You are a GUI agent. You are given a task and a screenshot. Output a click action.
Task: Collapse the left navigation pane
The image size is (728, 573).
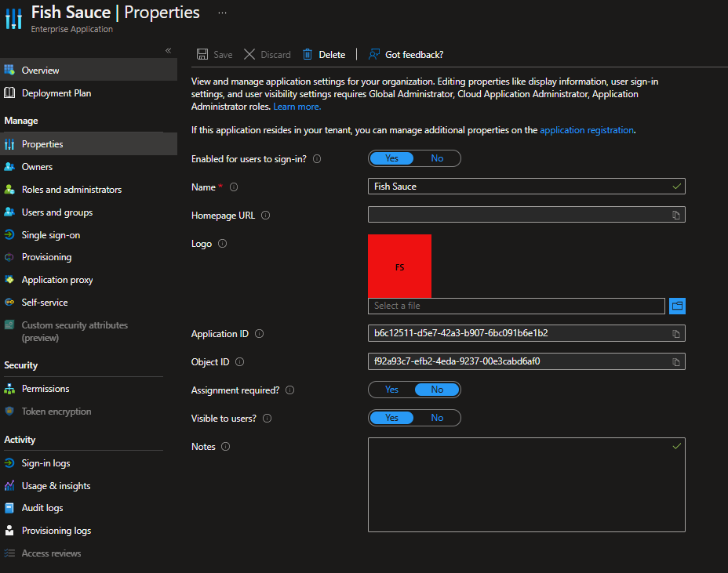coord(168,49)
